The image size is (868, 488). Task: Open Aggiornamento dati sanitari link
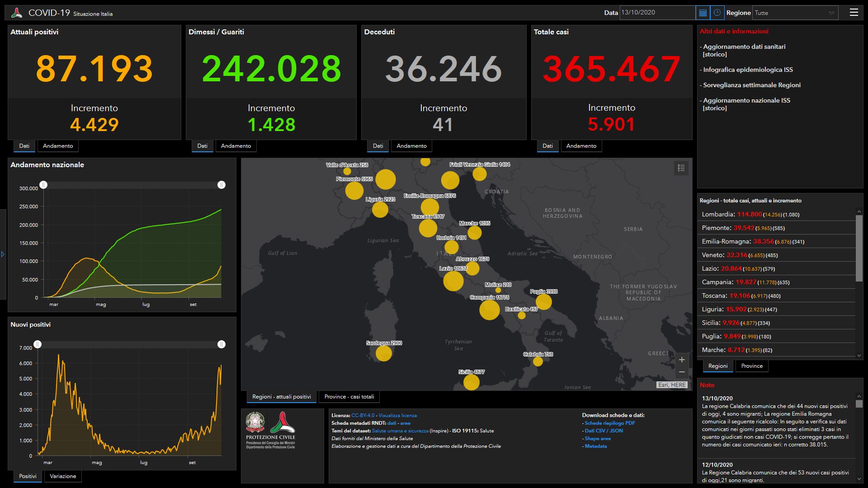[x=744, y=47]
